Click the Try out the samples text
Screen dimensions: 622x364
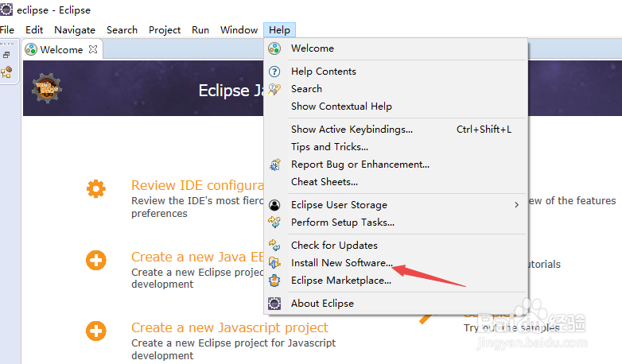pos(511,328)
